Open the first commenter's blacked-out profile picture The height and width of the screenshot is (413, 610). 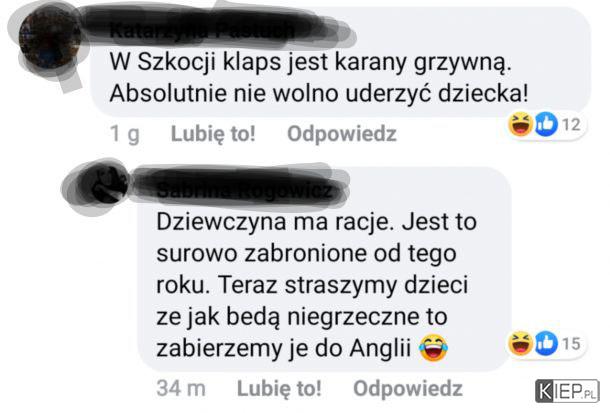49,39
